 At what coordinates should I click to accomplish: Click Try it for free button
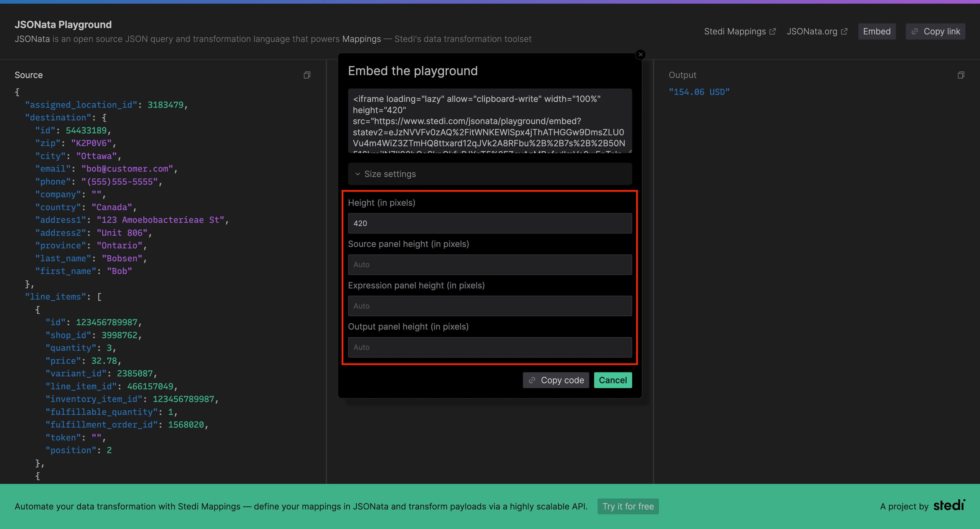tap(628, 506)
